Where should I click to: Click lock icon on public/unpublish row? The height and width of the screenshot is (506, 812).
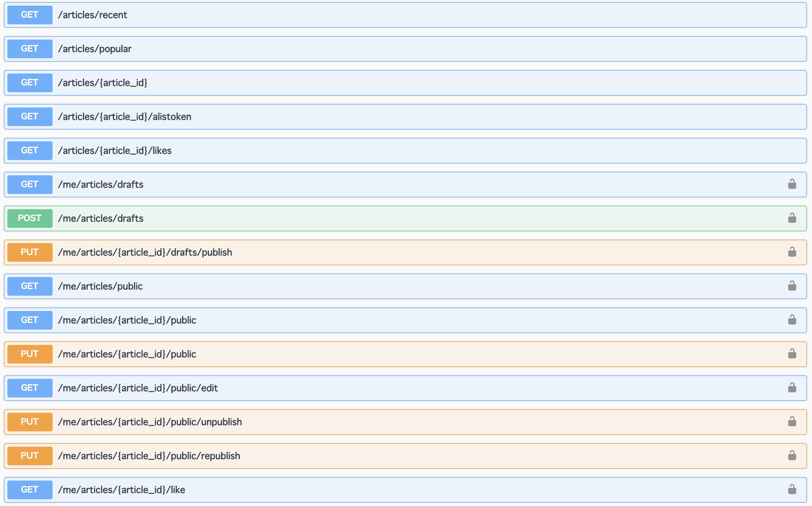(x=792, y=421)
